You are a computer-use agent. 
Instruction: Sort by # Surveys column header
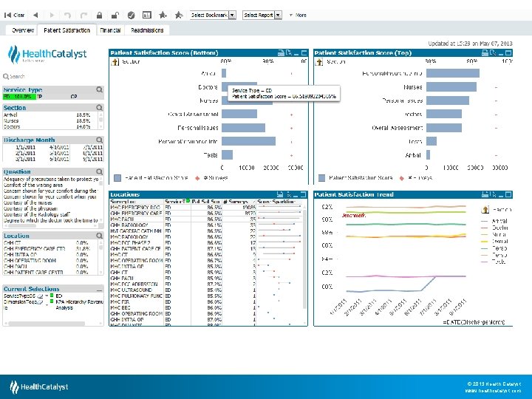coord(239,202)
